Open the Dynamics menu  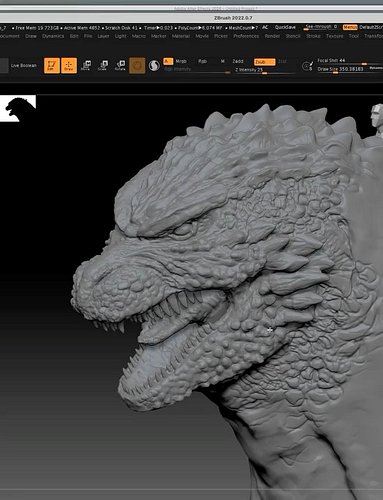coord(53,36)
